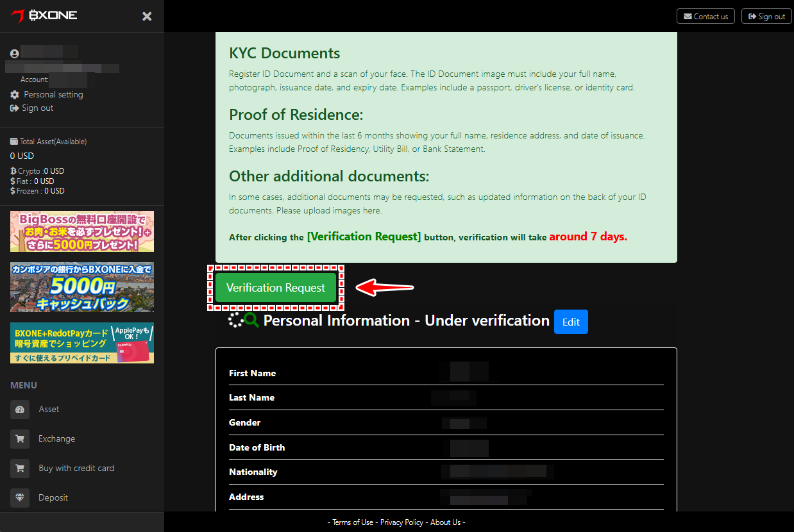Open the Asset menu item
The height and width of the screenshot is (532, 794).
tap(49, 409)
